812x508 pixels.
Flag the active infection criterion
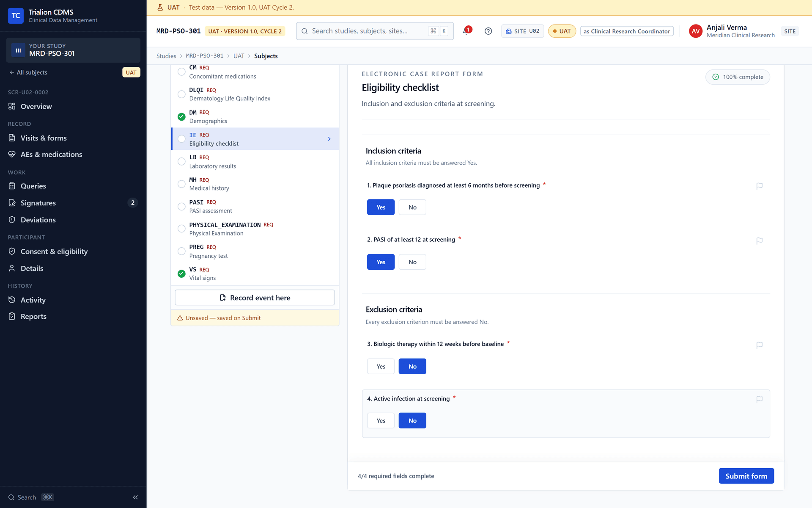(759, 399)
